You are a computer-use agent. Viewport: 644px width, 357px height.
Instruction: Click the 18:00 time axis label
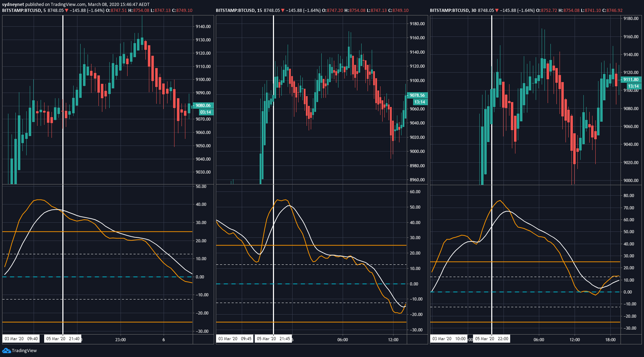pyautogui.click(x=610, y=339)
